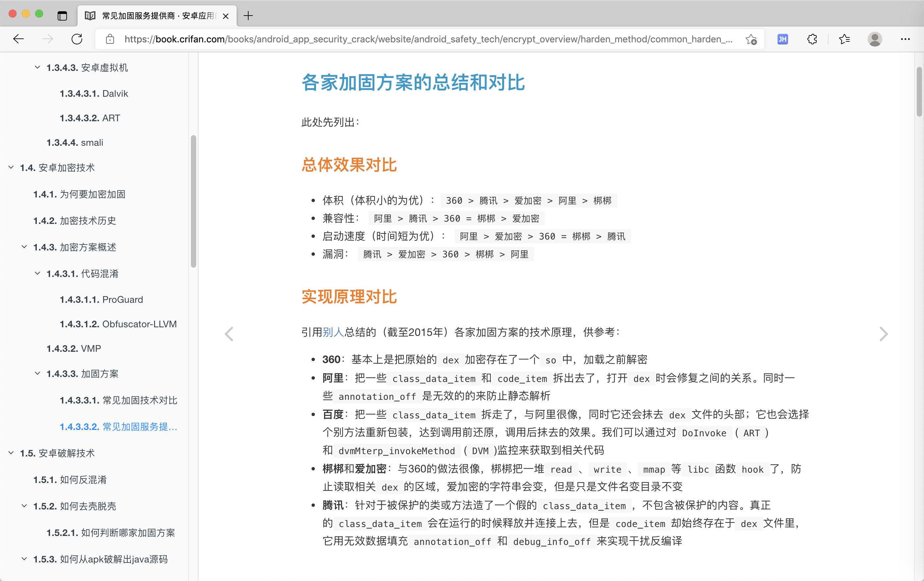Add this page to favorites
The image size is (924, 581).
click(x=751, y=39)
